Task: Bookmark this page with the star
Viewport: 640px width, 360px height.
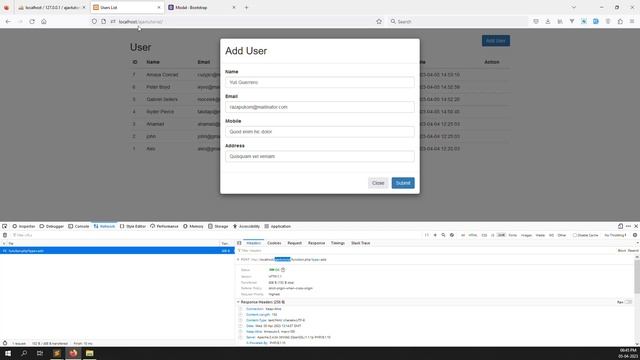Action: click(x=379, y=21)
